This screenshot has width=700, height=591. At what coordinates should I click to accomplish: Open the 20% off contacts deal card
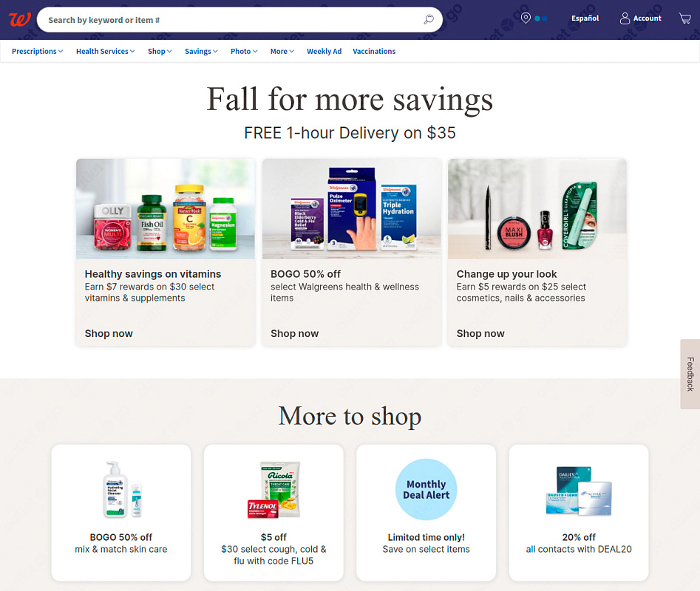point(579,513)
